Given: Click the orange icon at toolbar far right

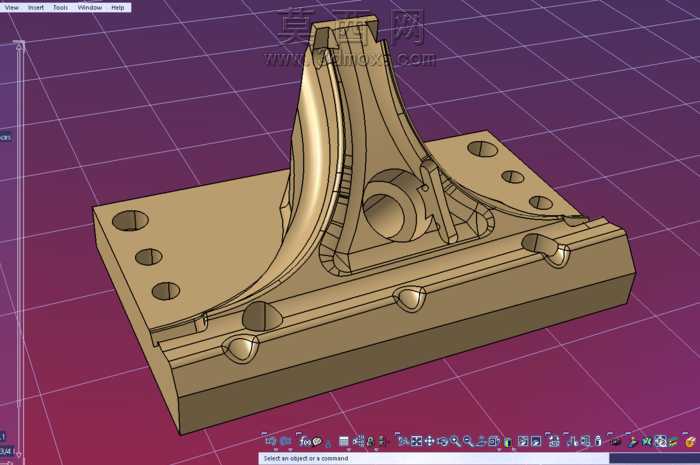Looking at the screenshot, I should (x=690, y=442).
